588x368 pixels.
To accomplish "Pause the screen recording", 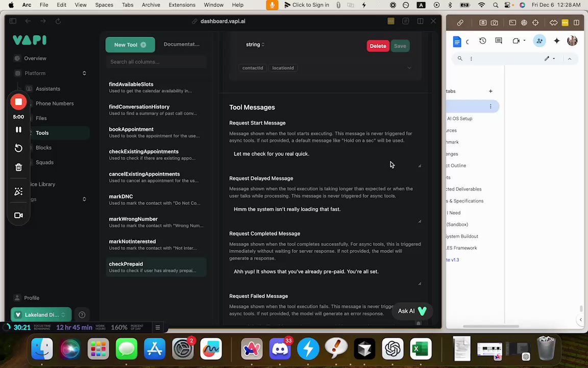I will coord(18,129).
